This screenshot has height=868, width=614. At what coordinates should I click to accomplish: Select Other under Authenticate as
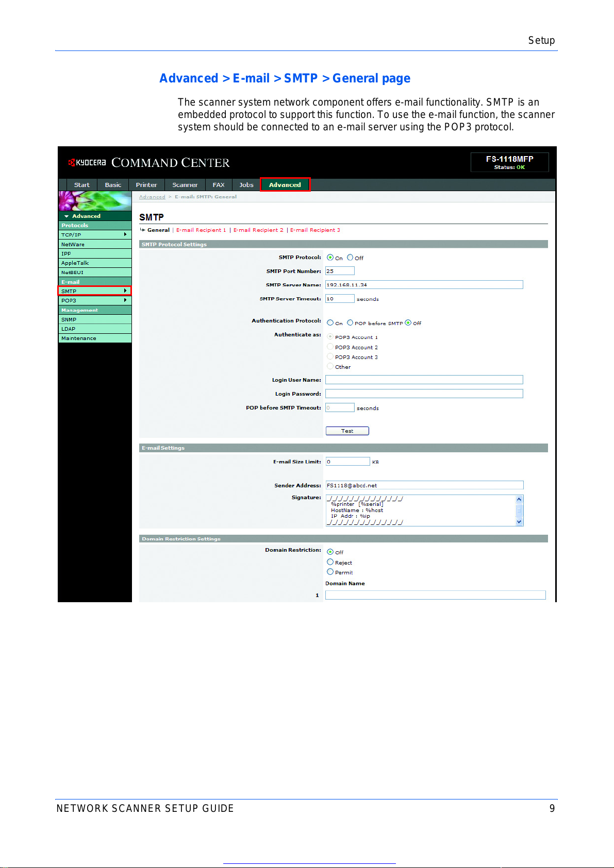(330, 366)
